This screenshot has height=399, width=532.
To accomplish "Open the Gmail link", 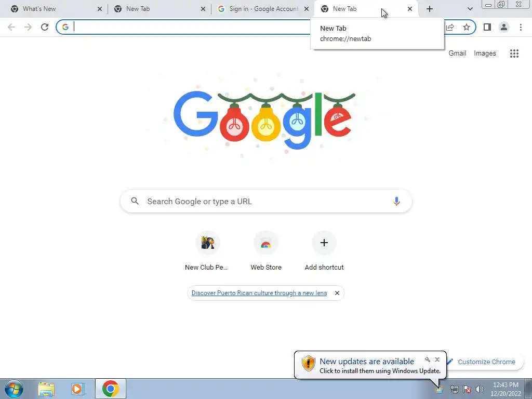I will click(457, 54).
